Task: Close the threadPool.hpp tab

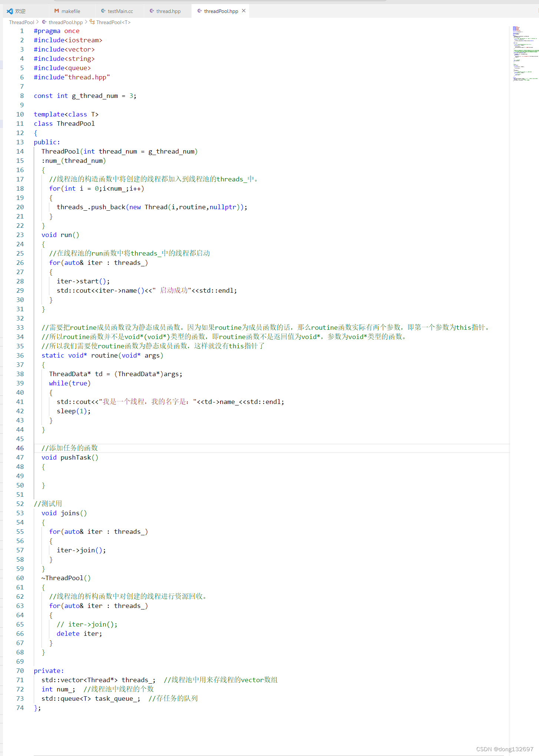Action: [244, 11]
